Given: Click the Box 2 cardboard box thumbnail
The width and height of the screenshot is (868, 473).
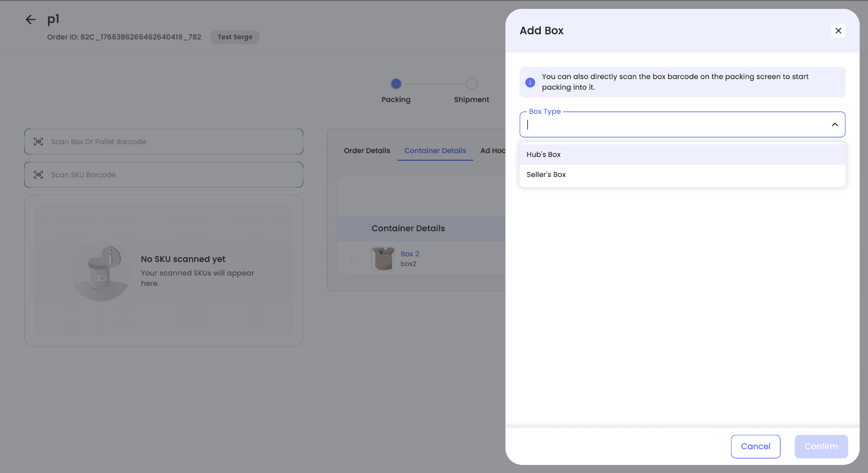Looking at the screenshot, I should (x=383, y=259).
